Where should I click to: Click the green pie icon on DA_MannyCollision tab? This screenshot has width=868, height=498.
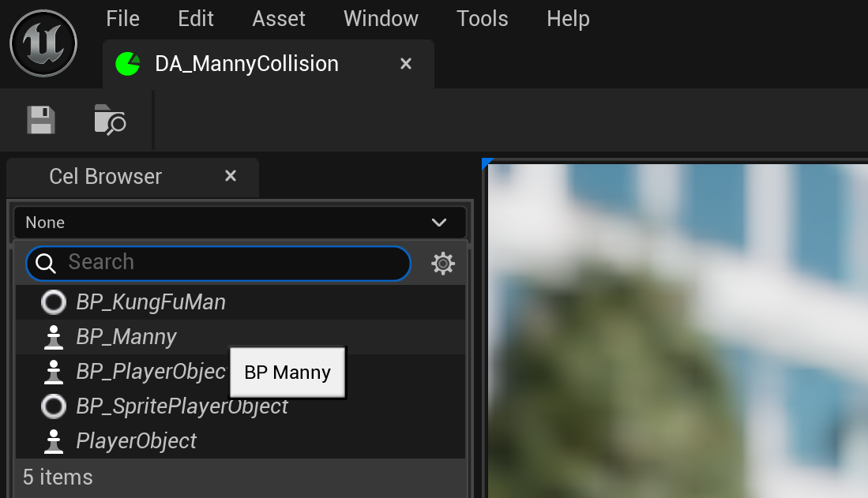coord(126,64)
